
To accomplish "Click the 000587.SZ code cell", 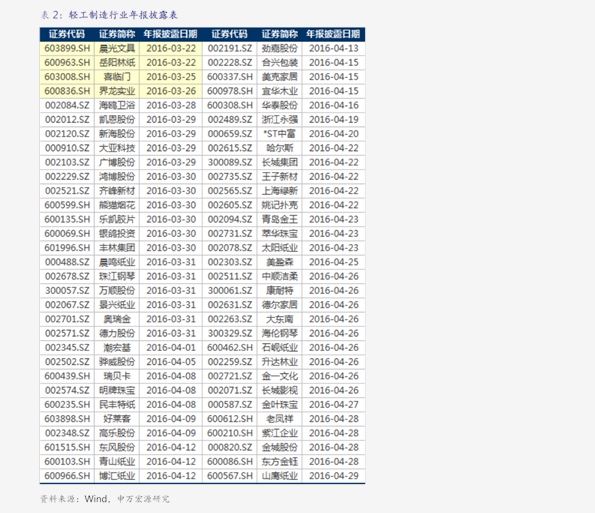I will click(230, 404).
